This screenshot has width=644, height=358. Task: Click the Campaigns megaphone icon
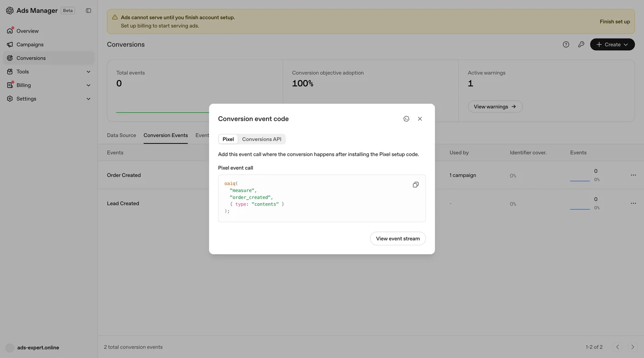(10, 45)
